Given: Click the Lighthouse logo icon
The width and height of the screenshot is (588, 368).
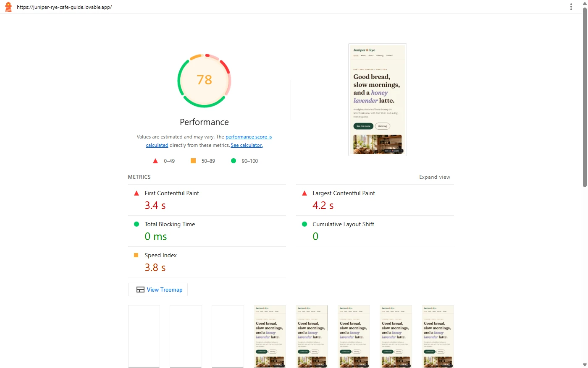Looking at the screenshot, I should [8, 7].
